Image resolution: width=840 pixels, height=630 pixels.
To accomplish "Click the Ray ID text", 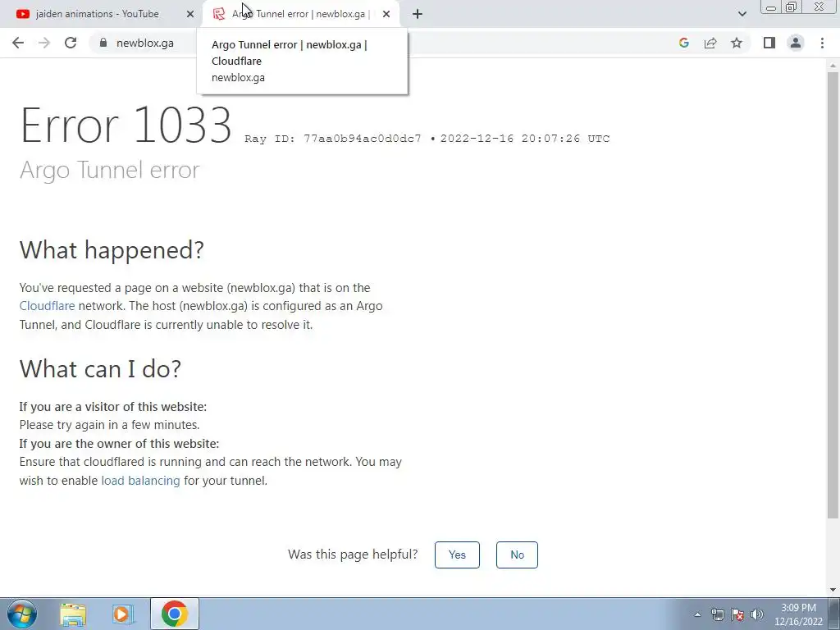I will (x=333, y=139).
